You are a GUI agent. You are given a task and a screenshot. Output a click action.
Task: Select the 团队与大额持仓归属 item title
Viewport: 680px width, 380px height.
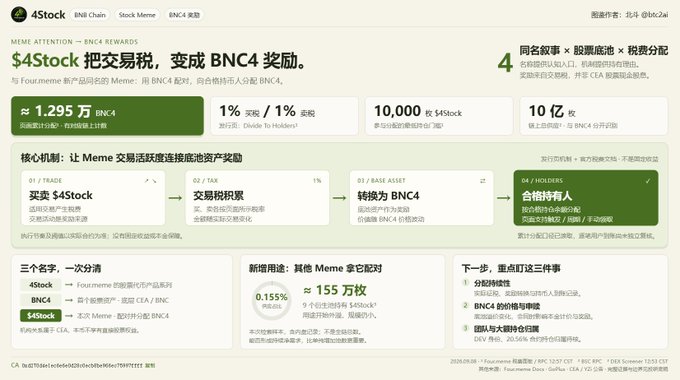pos(506,329)
